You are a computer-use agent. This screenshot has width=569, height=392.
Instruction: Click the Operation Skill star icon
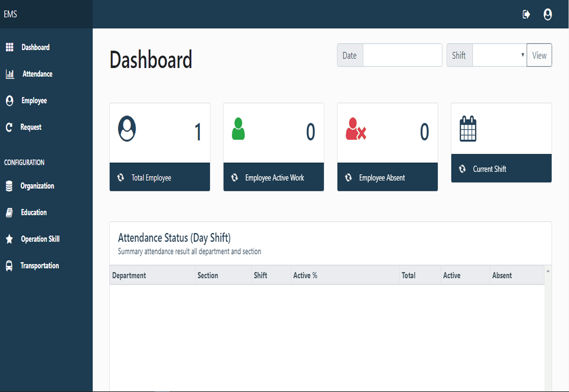pos(10,239)
